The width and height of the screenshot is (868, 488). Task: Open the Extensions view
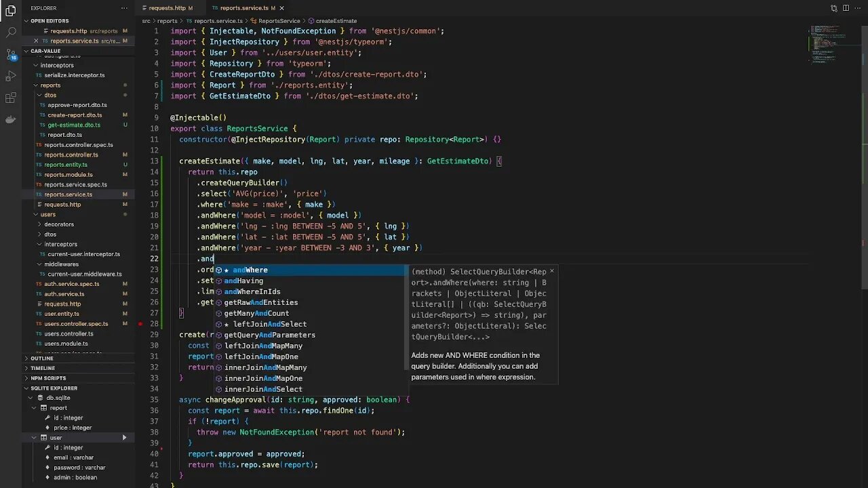(11, 98)
